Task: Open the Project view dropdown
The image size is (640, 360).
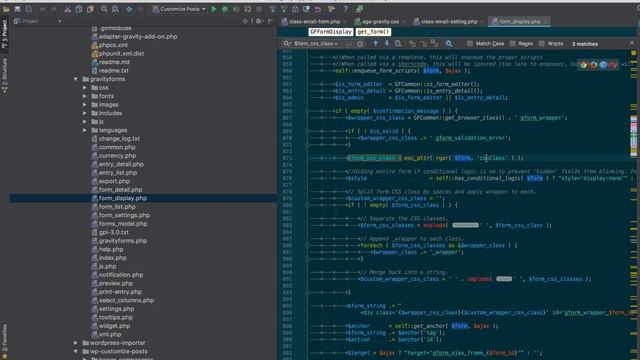Action: [60, 21]
